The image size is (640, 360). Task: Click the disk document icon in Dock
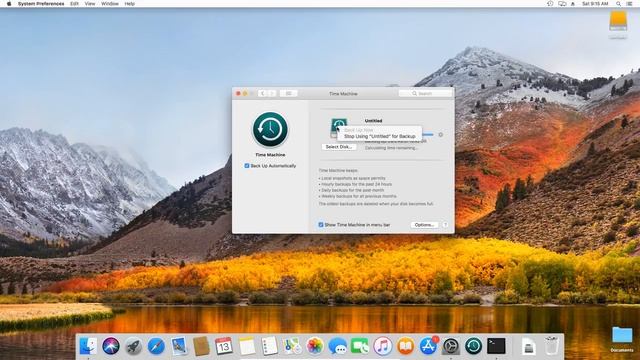[x=529, y=347]
